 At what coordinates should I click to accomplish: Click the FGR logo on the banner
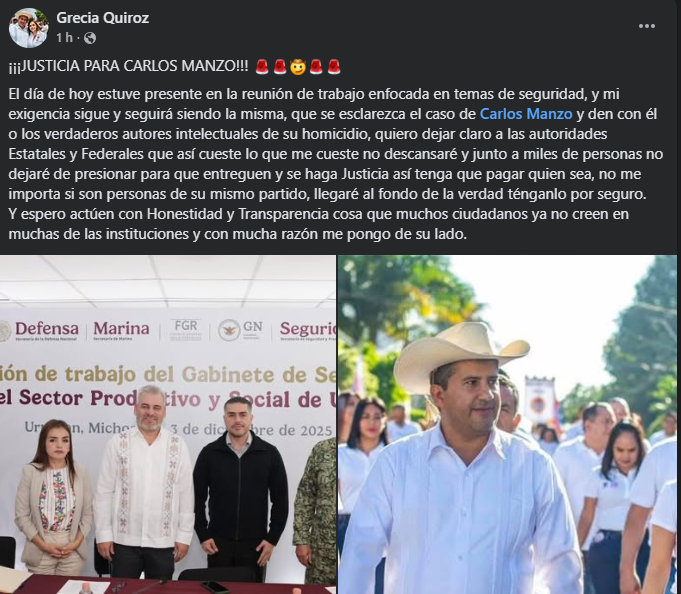point(185,330)
